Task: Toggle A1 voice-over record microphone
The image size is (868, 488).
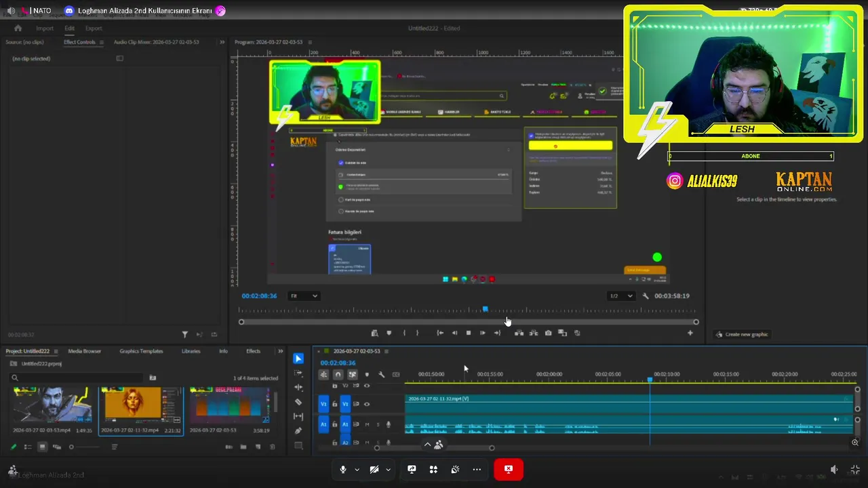Action: (x=388, y=424)
